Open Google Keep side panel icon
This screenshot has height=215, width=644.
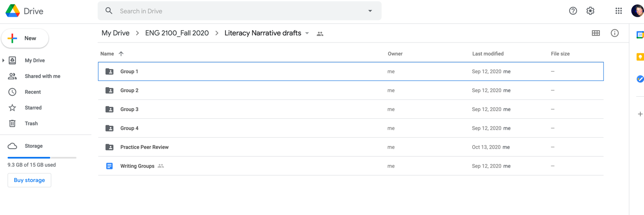[x=639, y=57]
